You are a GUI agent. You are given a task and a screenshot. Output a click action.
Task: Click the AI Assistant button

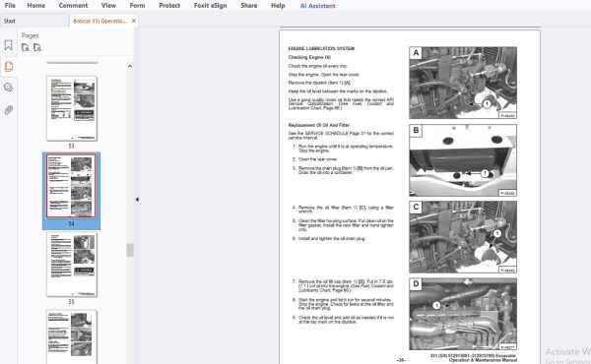point(317,6)
